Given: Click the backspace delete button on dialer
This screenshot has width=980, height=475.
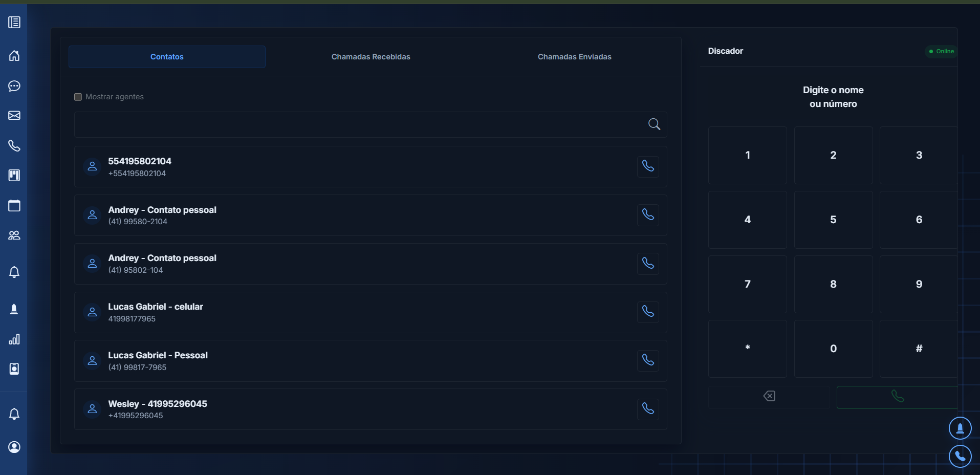Looking at the screenshot, I should tap(769, 397).
